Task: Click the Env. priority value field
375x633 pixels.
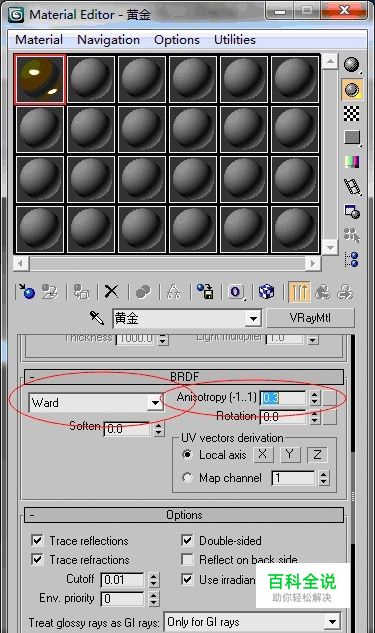Action: [x=122, y=598]
